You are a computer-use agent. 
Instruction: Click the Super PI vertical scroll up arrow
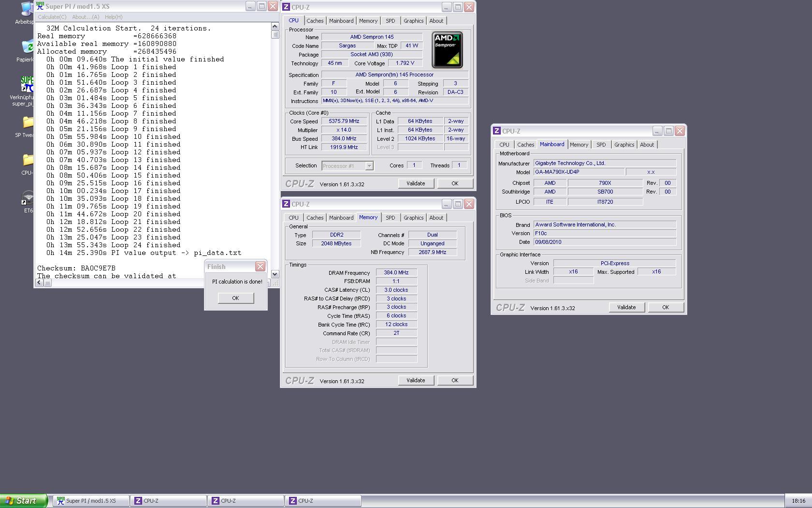click(275, 27)
